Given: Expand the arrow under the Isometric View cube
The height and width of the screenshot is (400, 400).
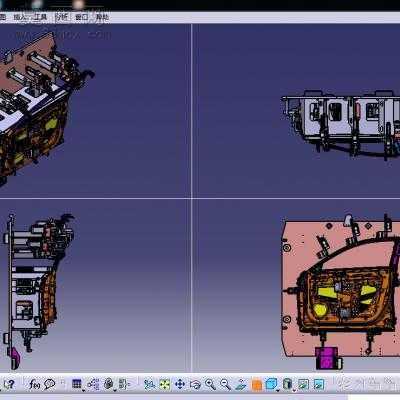Looking at the screenshot, I should click(x=278, y=390).
